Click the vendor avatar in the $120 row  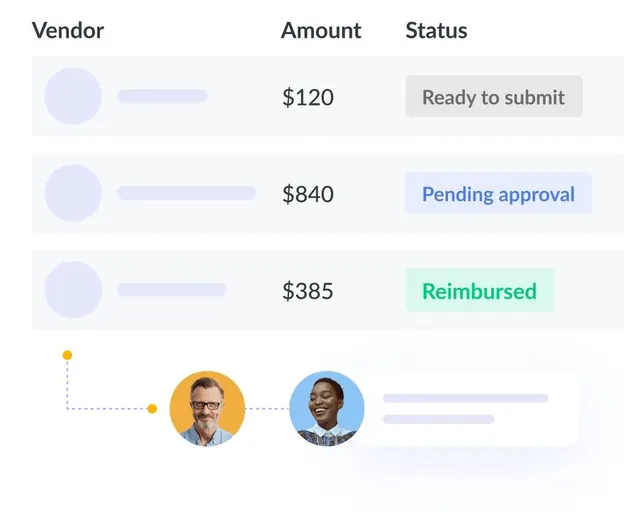pyautogui.click(x=73, y=96)
